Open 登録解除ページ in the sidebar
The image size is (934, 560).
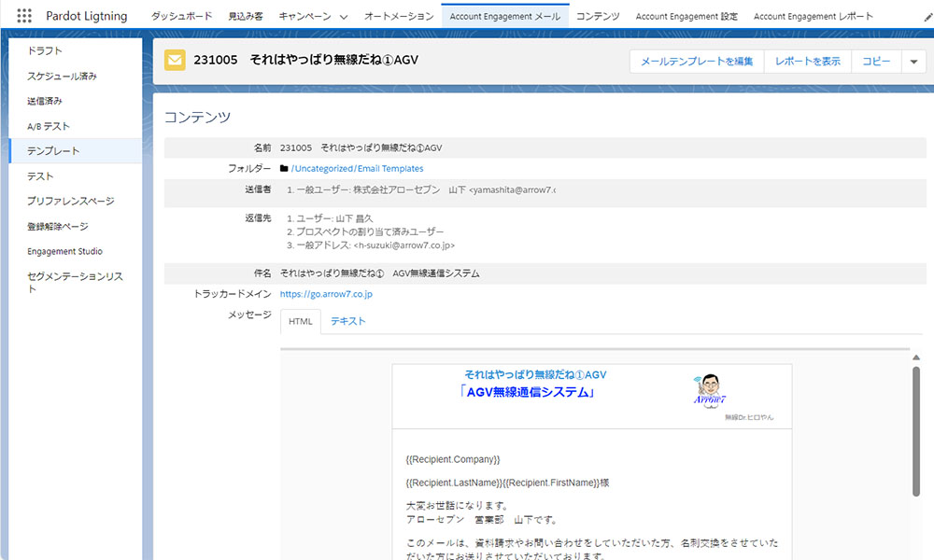(76, 226)
